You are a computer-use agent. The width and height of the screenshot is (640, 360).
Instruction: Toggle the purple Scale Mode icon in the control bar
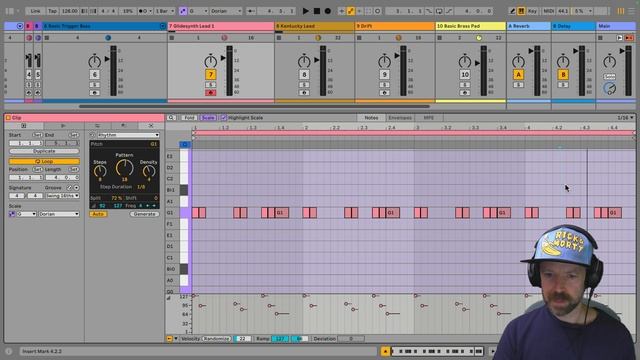[183, 11]
